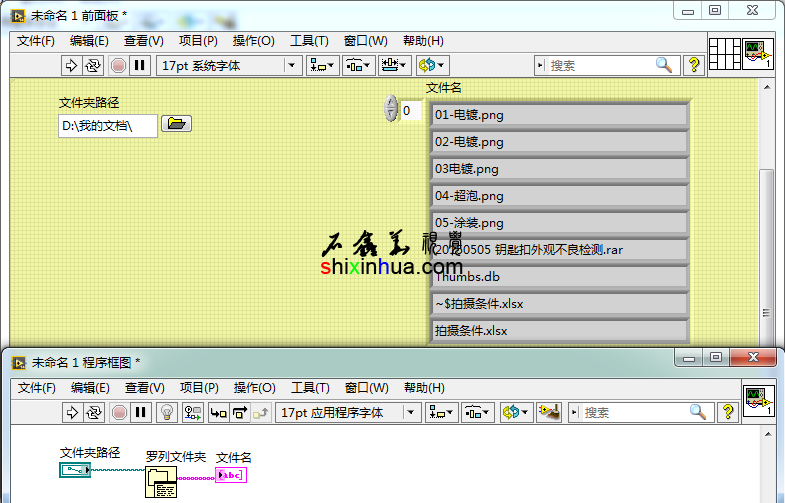785x503 pixels.
Task: Select 拍摄条件.xlsx entry in file list
Action: [559, 331]
